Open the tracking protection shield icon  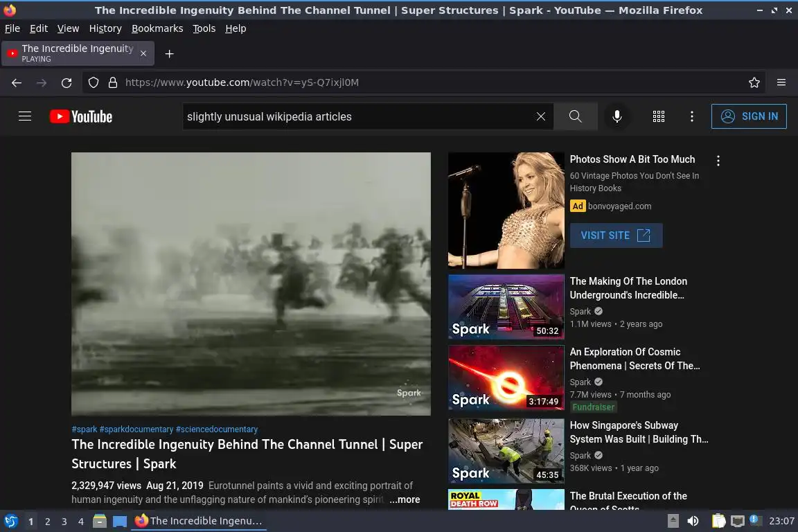pyautogui.click(x=93, y=82)
